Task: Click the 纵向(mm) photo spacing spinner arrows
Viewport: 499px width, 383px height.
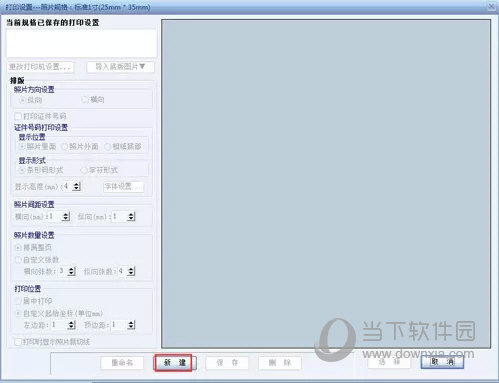Action: [x=131, y=217]
